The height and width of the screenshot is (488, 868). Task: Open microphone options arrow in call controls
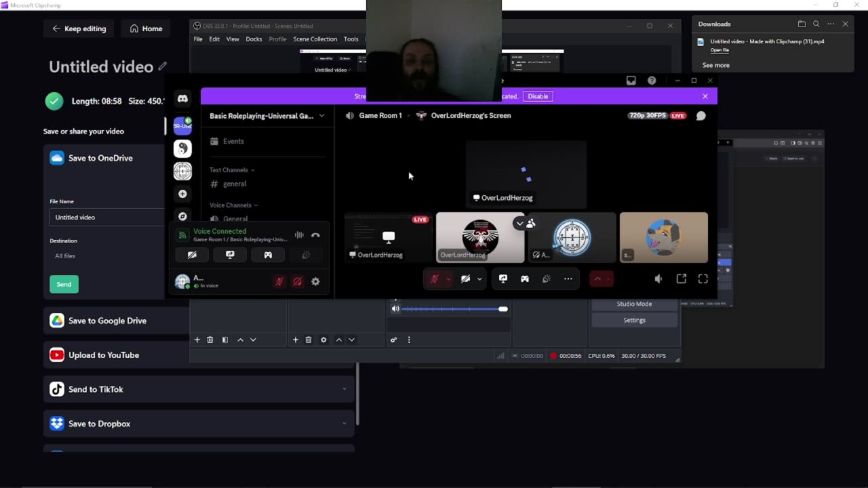pyautogui.click(x=448, y=279)
